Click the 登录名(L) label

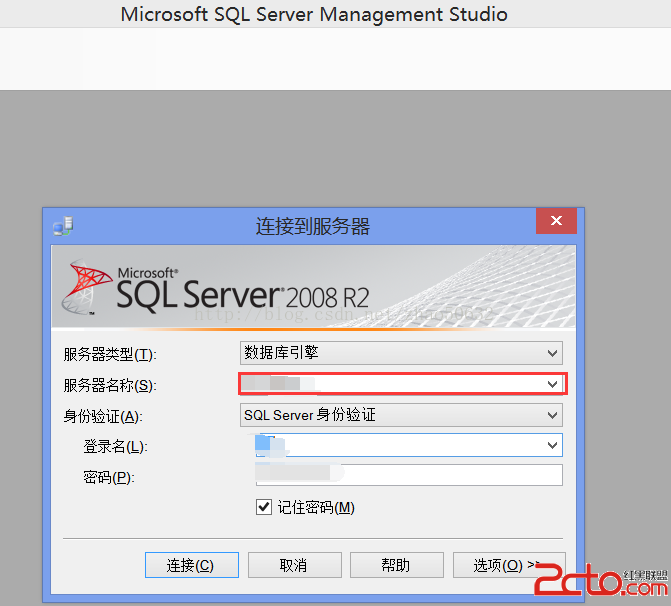(116, 446)
